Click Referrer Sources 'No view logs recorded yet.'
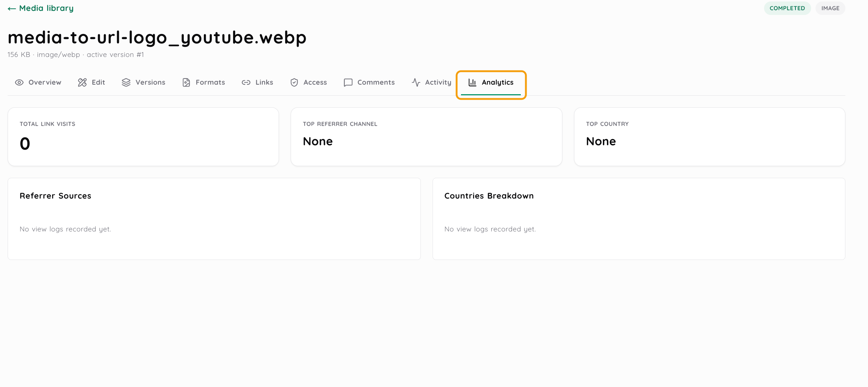Image resolution: width=868 pixels, height=387 pixels. pyautogui.click(x=65, y=229)
